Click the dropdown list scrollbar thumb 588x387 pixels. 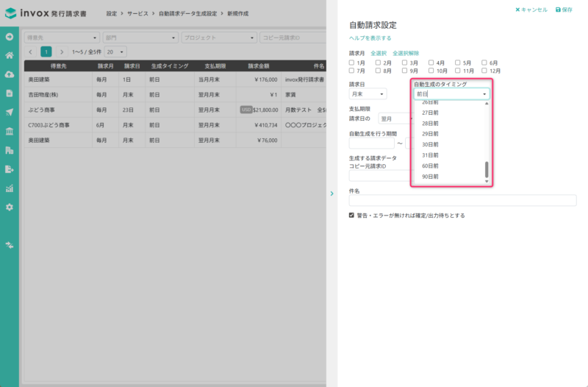click(486, 170)
